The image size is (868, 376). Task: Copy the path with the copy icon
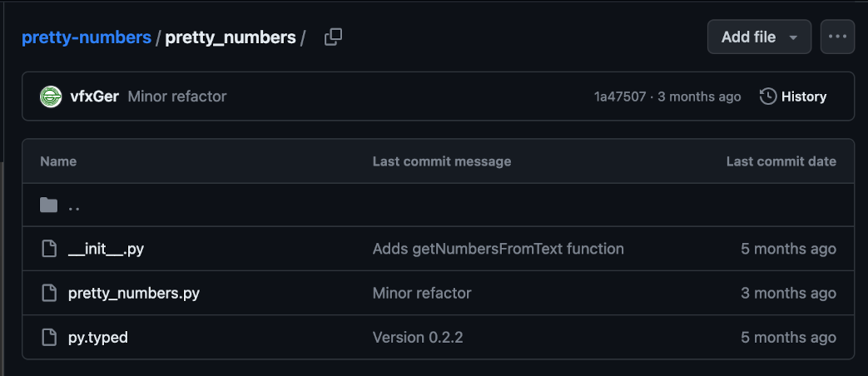(333, 37)
